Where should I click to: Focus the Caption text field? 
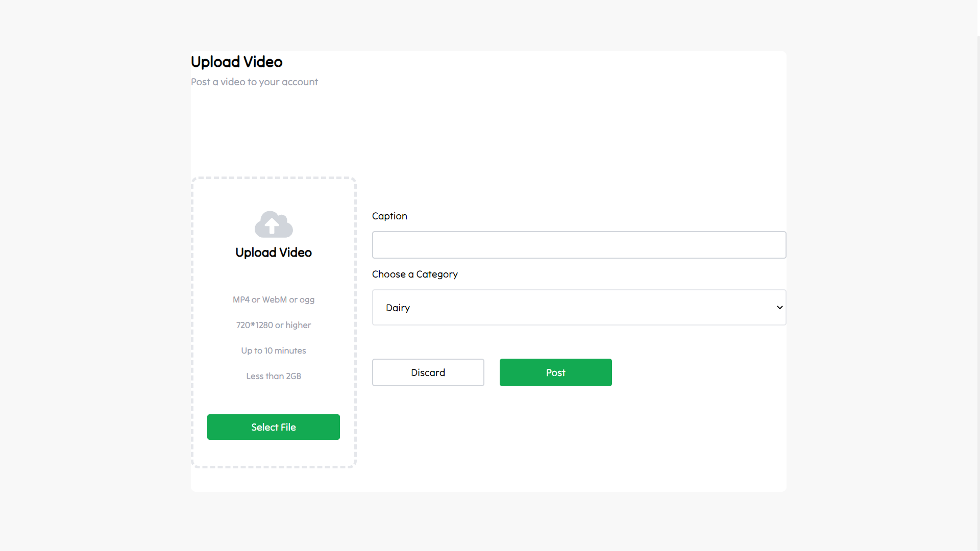coord(579,245)
